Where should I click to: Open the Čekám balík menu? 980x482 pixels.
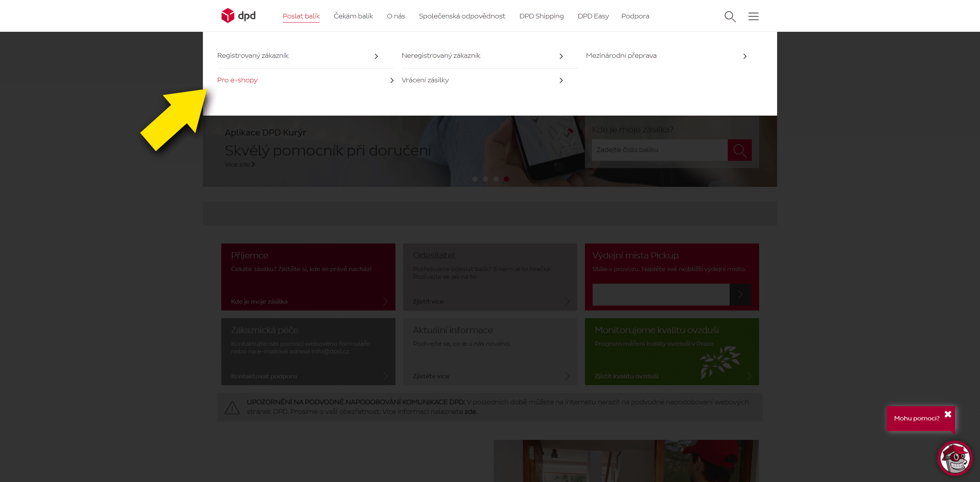[353, 16]
